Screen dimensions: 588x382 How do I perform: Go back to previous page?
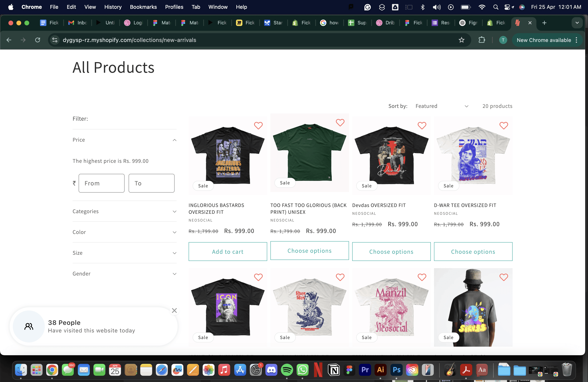[9, 40]
